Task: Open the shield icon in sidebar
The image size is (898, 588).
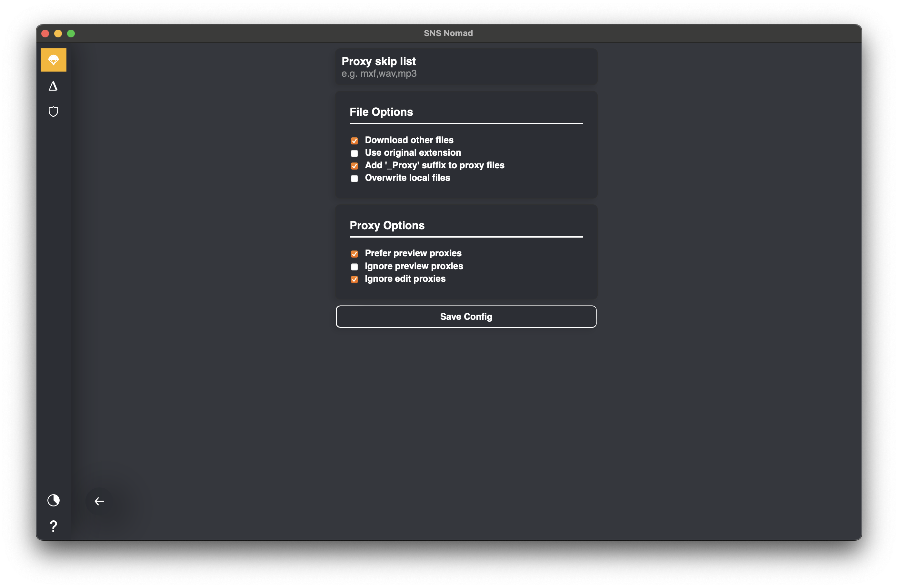Action: tap(53, 112)
